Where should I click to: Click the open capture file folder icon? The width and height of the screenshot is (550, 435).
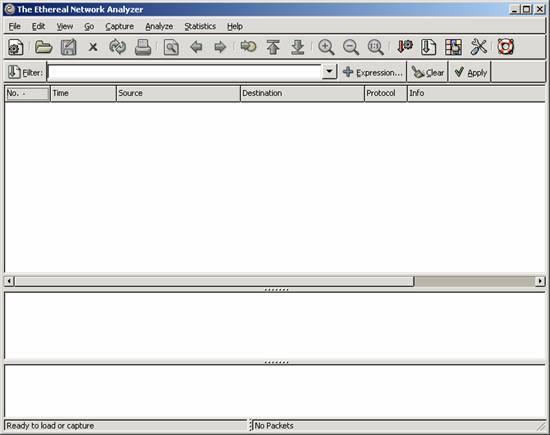pyautogui.click(x=43, y=47)
